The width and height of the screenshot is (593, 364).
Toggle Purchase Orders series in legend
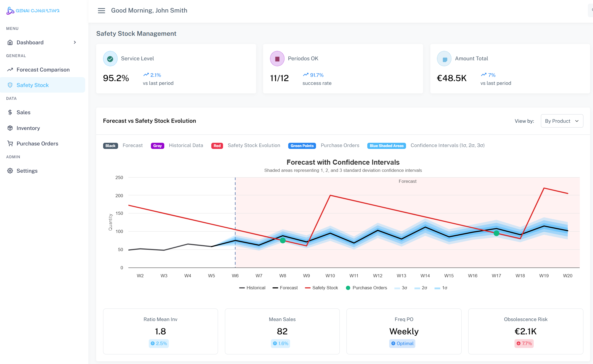[366, 288]
